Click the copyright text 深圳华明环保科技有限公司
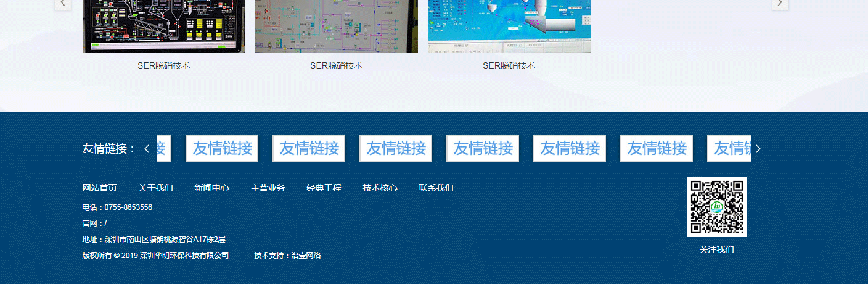This screenshot has height=284, width=868. click(184, 256)
